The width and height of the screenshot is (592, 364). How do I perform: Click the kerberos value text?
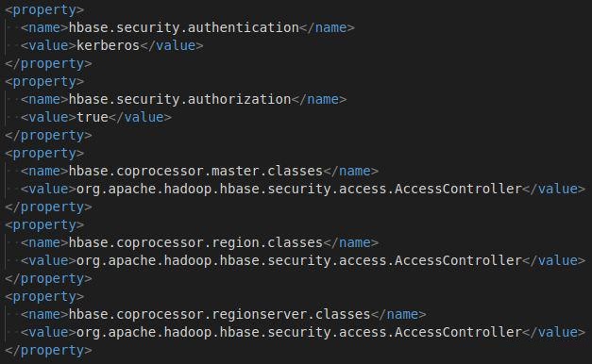pos(108,45)
